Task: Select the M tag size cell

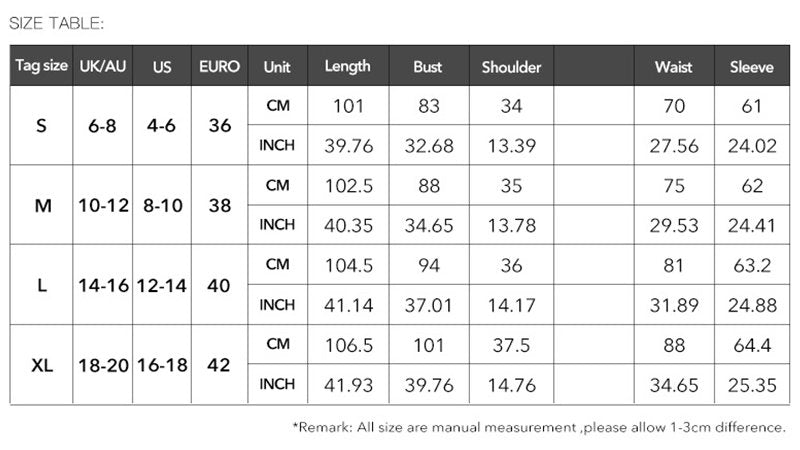Action: click(43, 206)
